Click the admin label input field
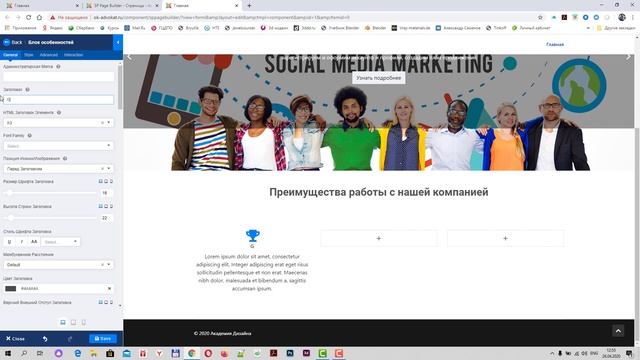This screenshot has height=360, width=640. (x=58, y=76)
